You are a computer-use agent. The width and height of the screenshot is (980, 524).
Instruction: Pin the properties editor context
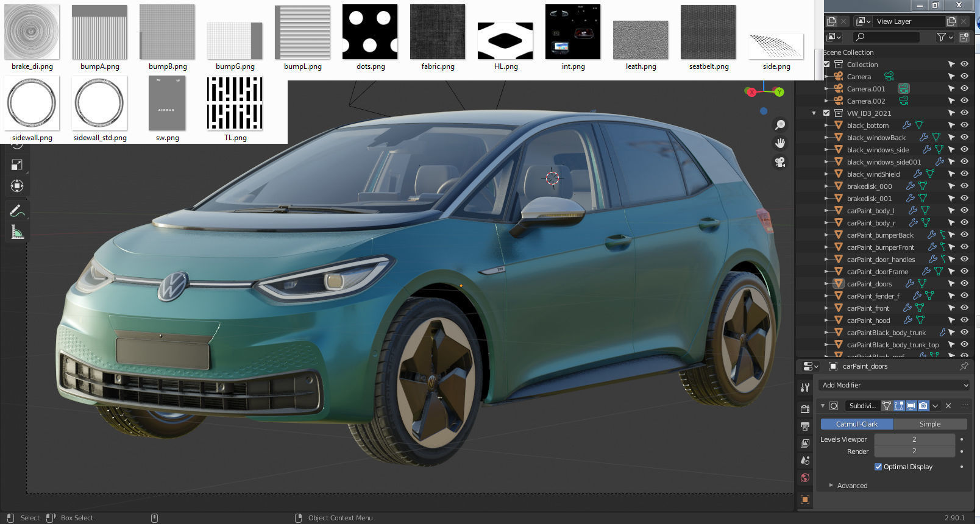pos(964,366)
